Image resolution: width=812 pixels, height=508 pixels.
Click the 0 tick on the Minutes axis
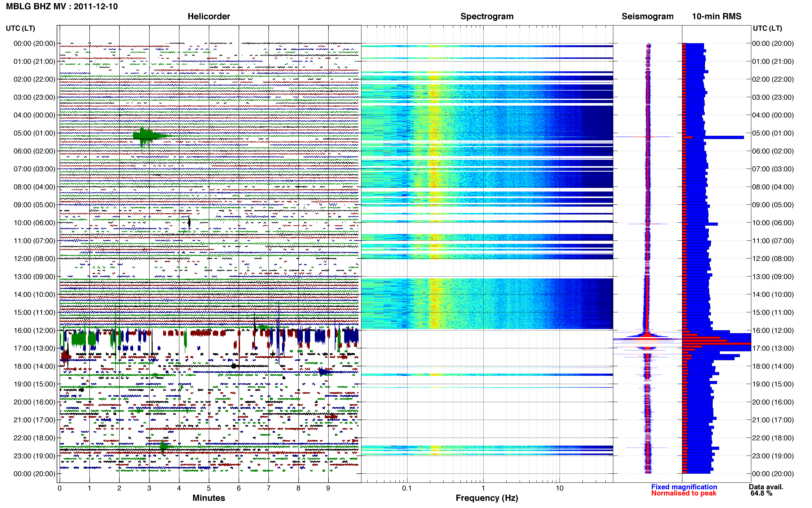(60, 488)
